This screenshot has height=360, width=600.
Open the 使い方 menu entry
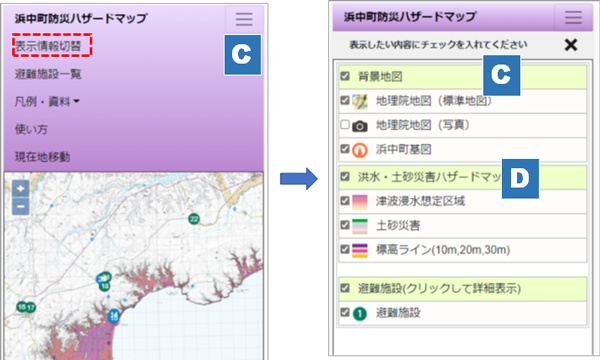31,129
